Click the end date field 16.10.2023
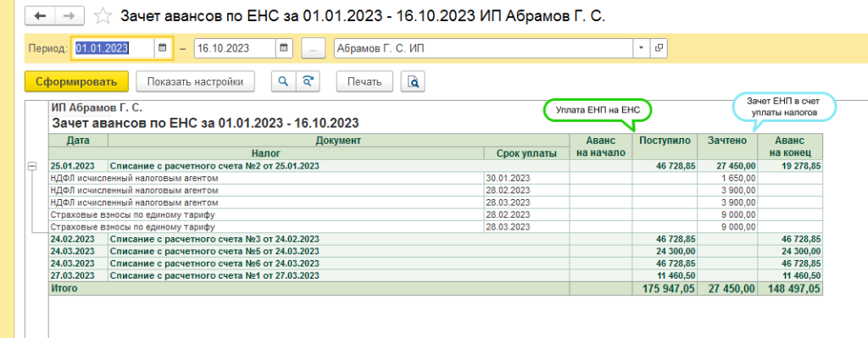This screenshot has width=868, height=338. point(235,48)
